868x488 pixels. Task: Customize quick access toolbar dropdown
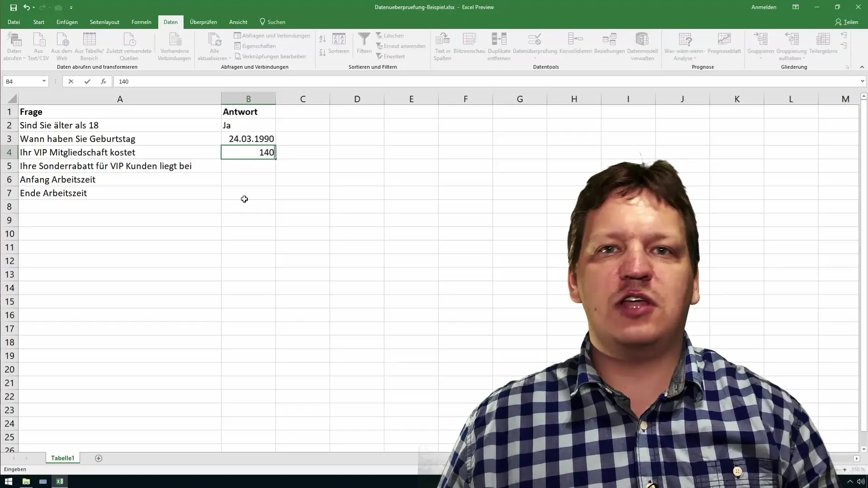71,8
